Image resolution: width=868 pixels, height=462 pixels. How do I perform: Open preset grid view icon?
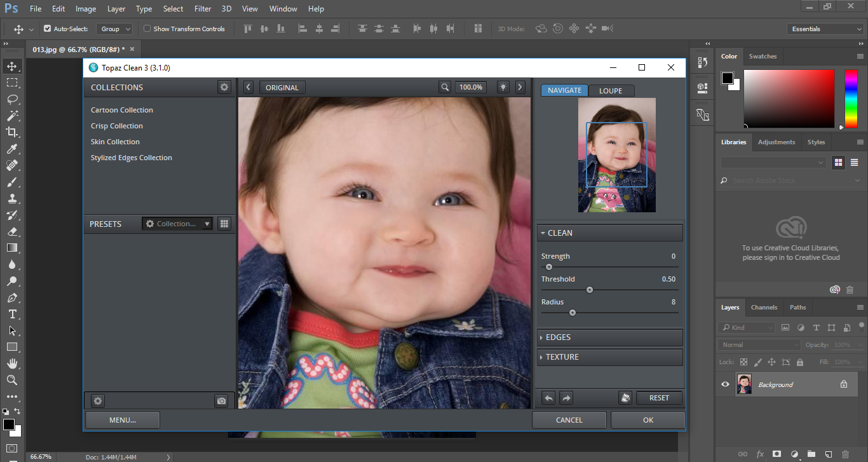[x=224, y=224]
